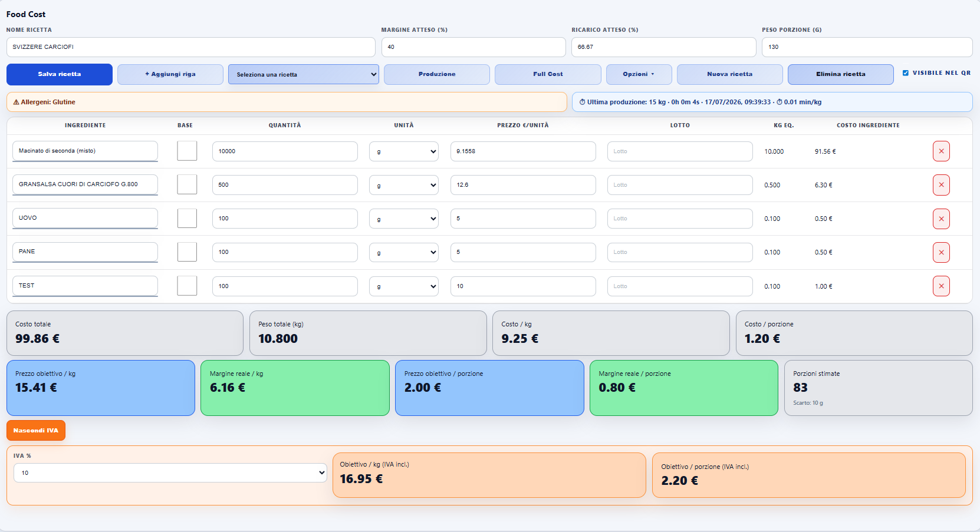Open unit dropdown for GRANSALSA row
Viewport: 980px width, 532px height.
404,185
